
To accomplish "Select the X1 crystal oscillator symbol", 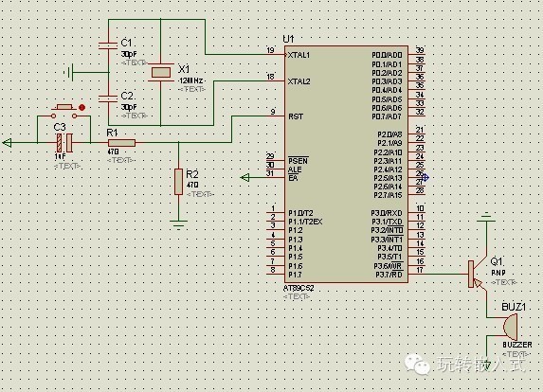I will (161, 72).
